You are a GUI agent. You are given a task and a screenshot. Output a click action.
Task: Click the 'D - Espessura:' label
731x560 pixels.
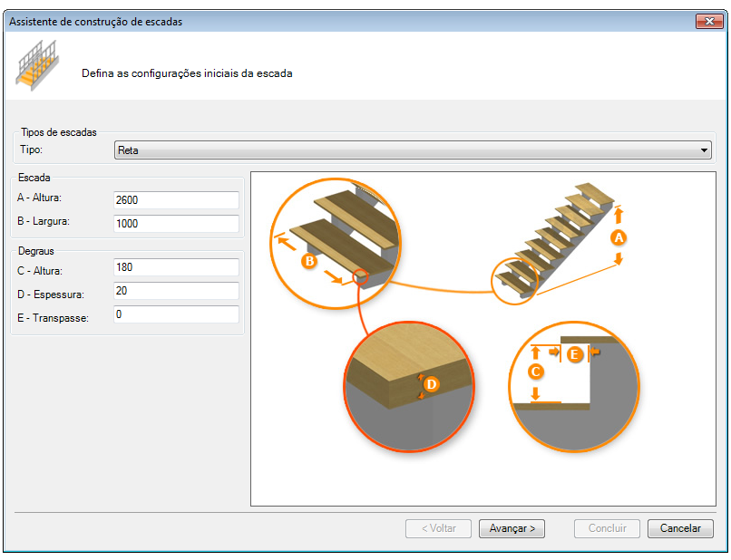click(51, 294)
